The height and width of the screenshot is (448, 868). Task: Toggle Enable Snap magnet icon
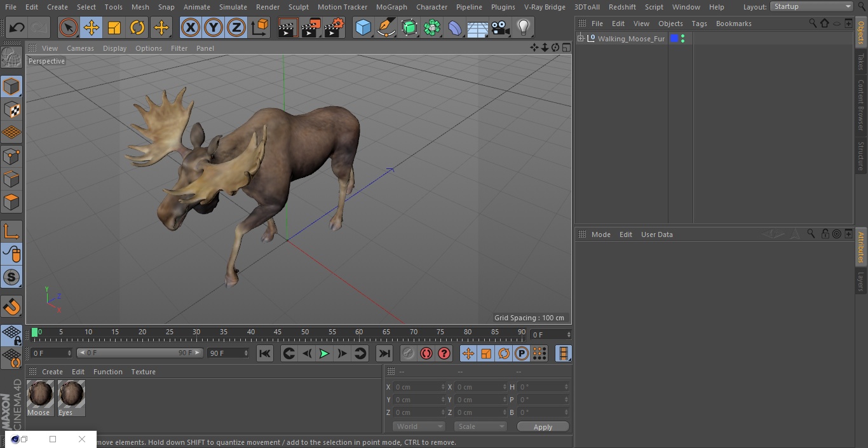coord(11,308)
